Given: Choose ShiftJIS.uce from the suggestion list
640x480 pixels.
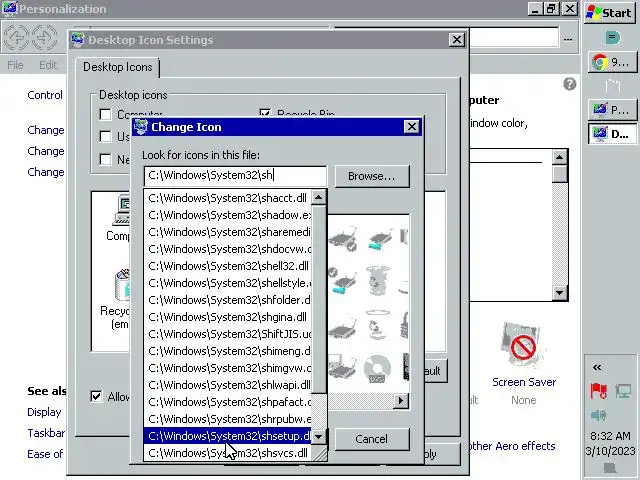Looking at the screenshot, I should click(228, 334).
